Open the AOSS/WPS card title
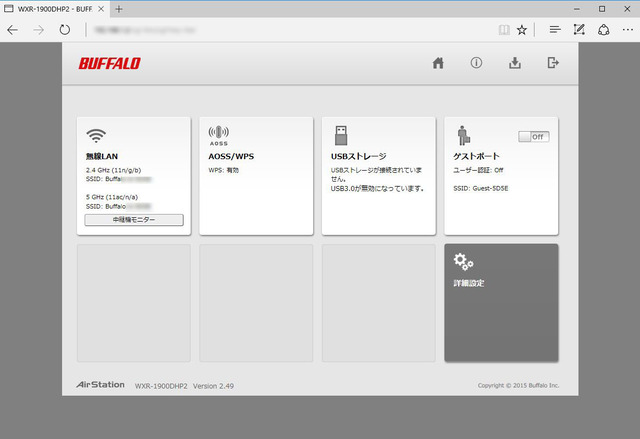Viewport: 640px width, 439px height. point(231,156)
